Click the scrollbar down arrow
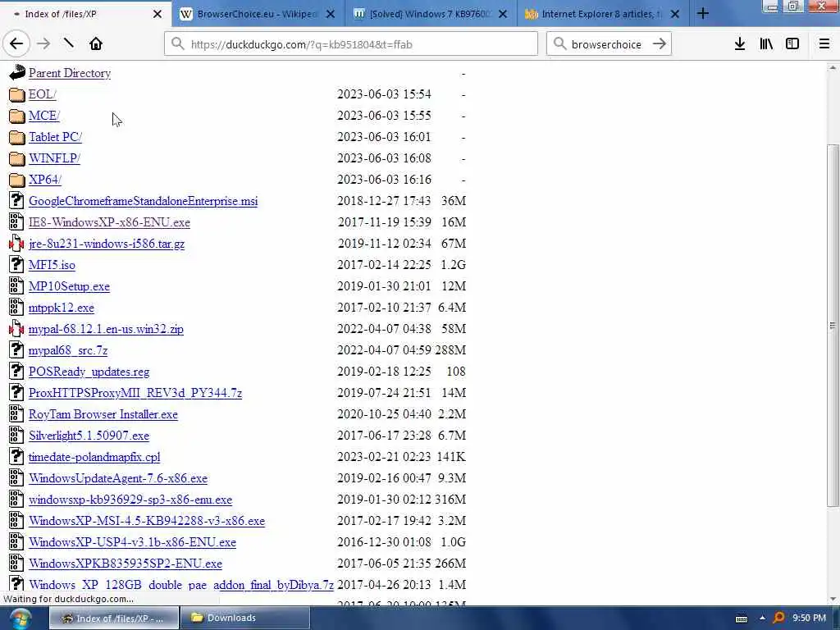 pyautogui.click(x=833, y=599)
